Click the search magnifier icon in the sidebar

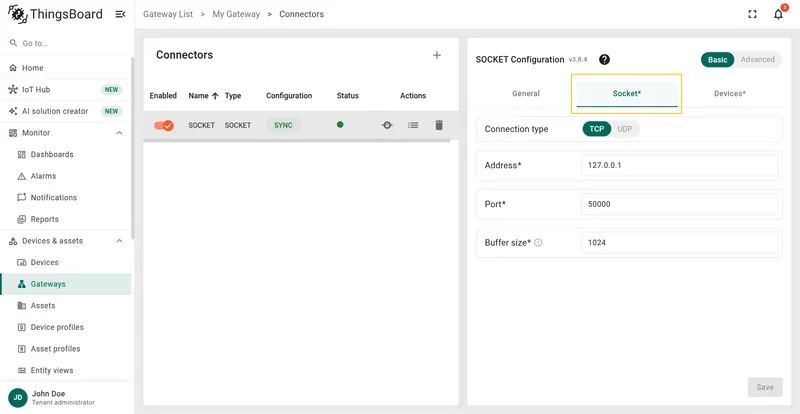tap(13, 43)
